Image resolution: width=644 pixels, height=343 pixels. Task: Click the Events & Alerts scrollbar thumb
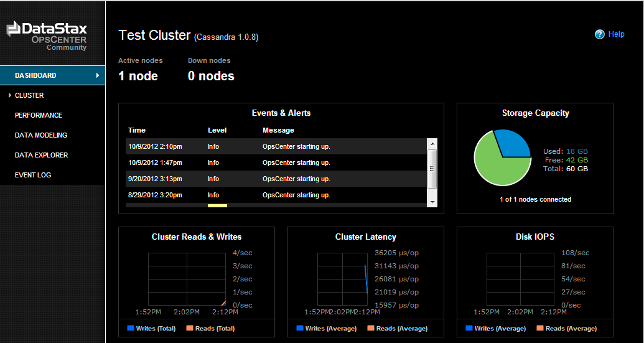[x=432, y=169]
